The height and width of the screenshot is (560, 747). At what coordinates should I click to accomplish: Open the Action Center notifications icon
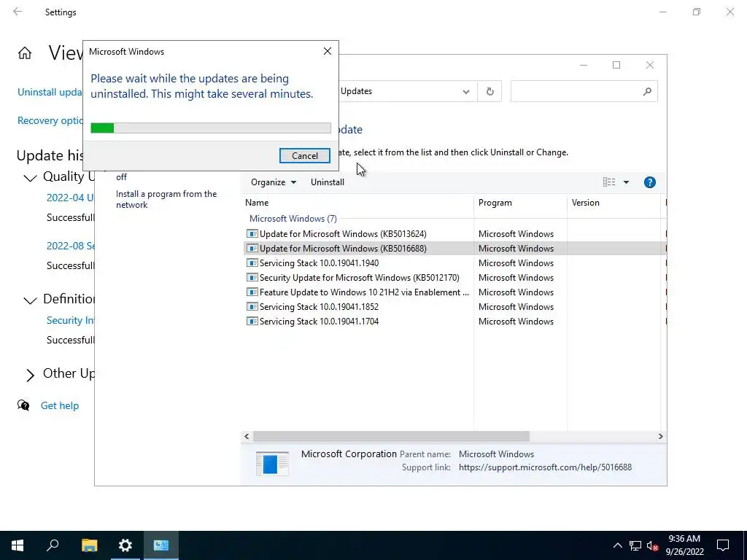click(723, 545)
